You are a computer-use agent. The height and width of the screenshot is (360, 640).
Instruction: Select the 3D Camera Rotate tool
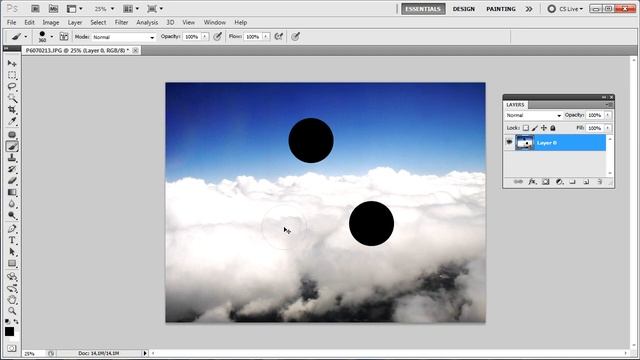pyautogui.click(x=12, y=288)
